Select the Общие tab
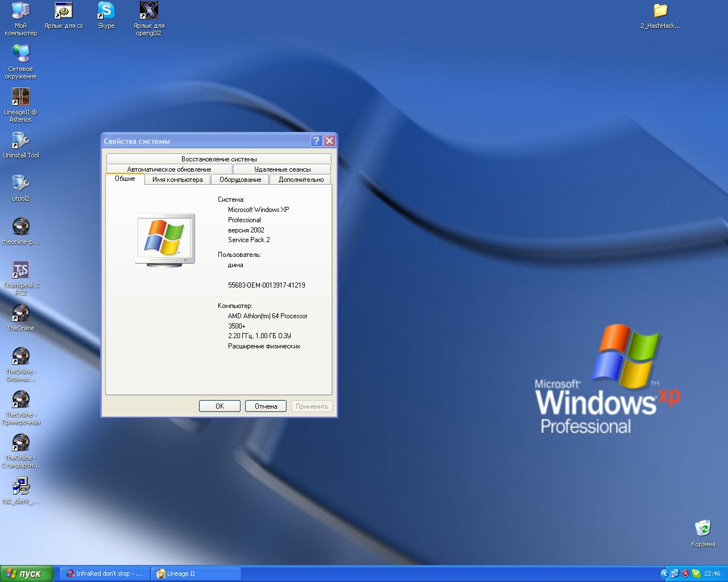 pos(125,178)
